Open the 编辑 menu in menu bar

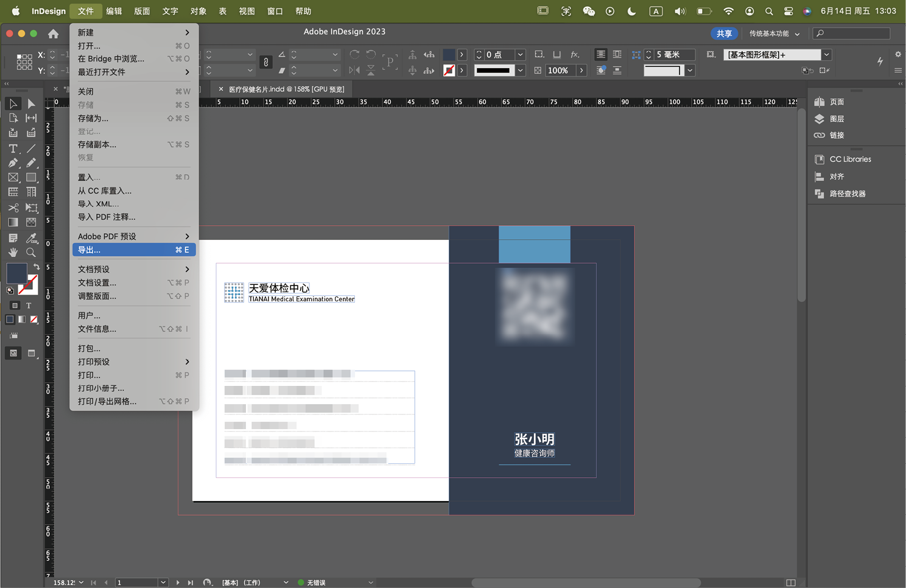114,11
